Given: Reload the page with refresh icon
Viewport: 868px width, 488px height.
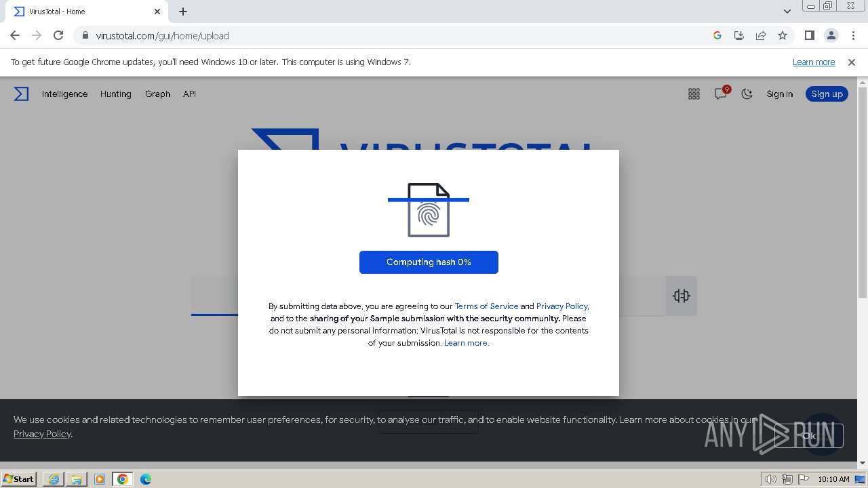Looking at the screenshot, I should (x=58, y=35).
